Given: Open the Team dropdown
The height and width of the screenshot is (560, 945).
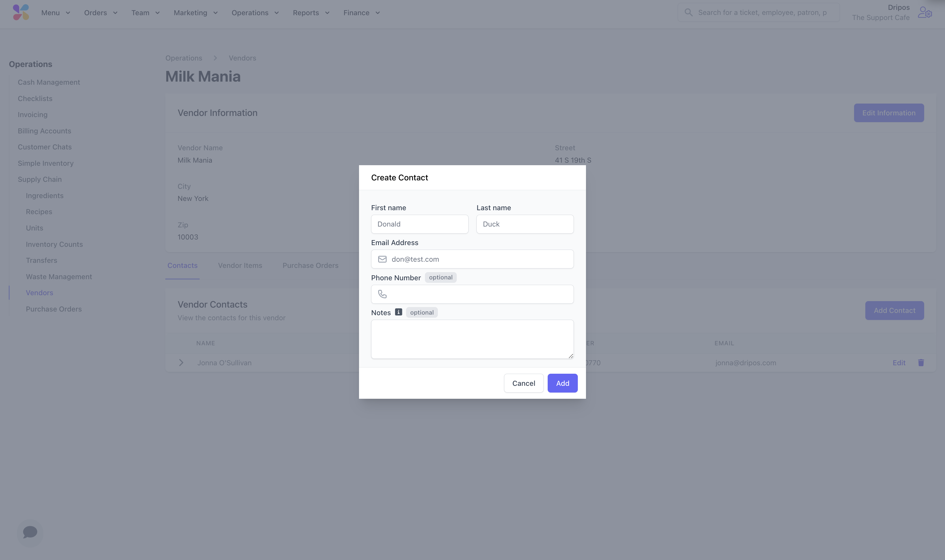Looking at the screenshot, I should [x=146, y=13].
